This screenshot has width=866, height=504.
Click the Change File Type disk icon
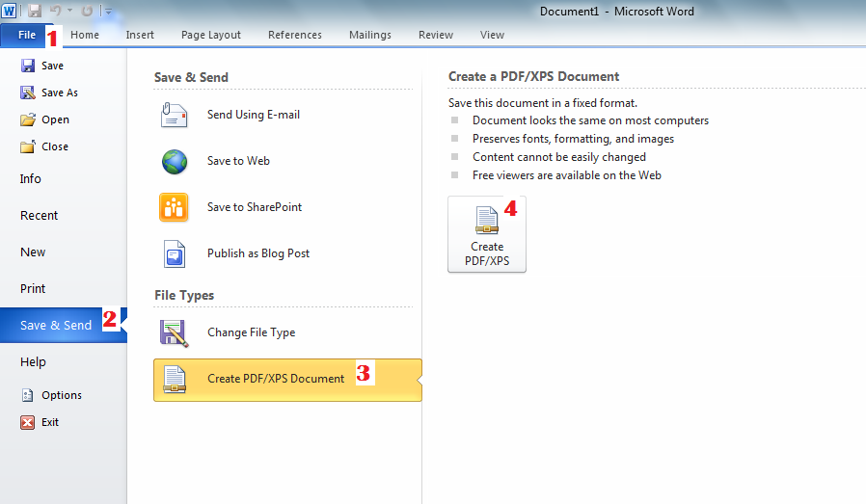coord(175,332)
